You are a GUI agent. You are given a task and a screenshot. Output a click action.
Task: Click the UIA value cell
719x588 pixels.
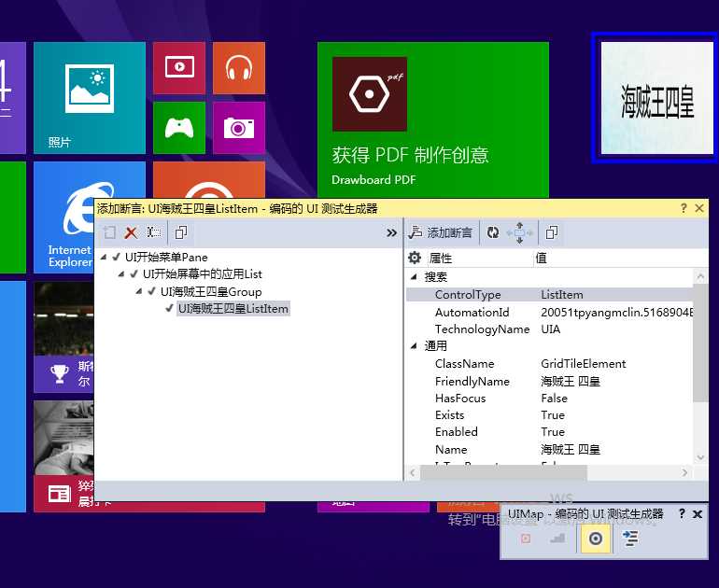click(x=550, y=329)
